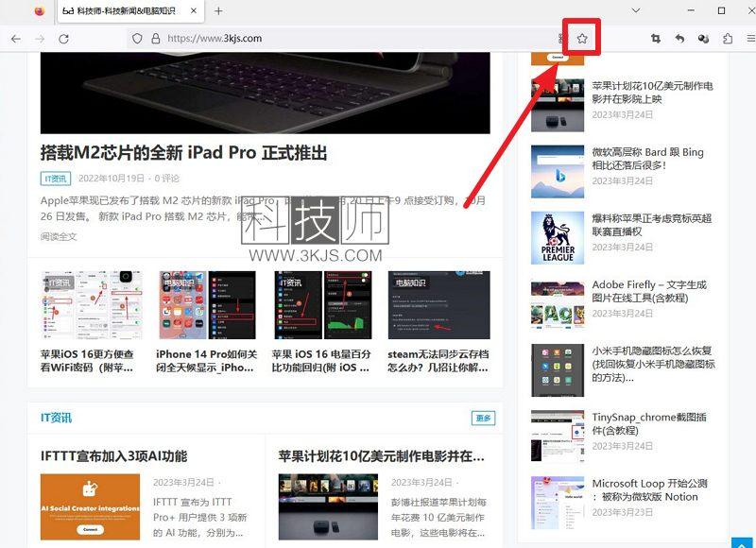The height and width of the screenshot is (548, 756).
Task: Open sidebar link 小米手机隐藏图标怎么恢复
Action: click(653, 364)
